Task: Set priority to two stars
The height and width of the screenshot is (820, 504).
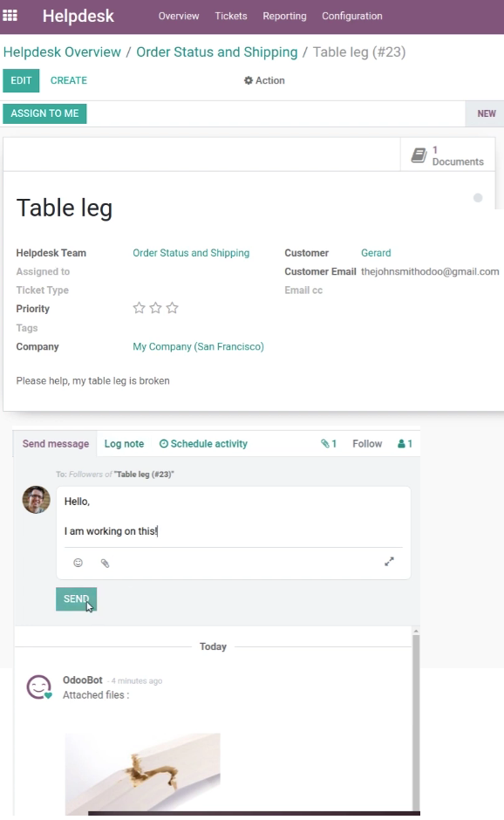Action: point(155,308)
